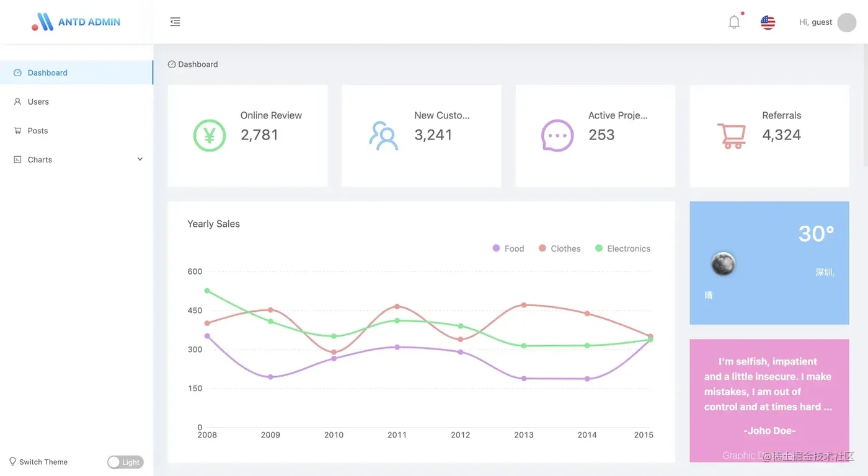Click the ANTD ADMIN title text
This screenshot has width=868, height=476.
click(89, 22)
